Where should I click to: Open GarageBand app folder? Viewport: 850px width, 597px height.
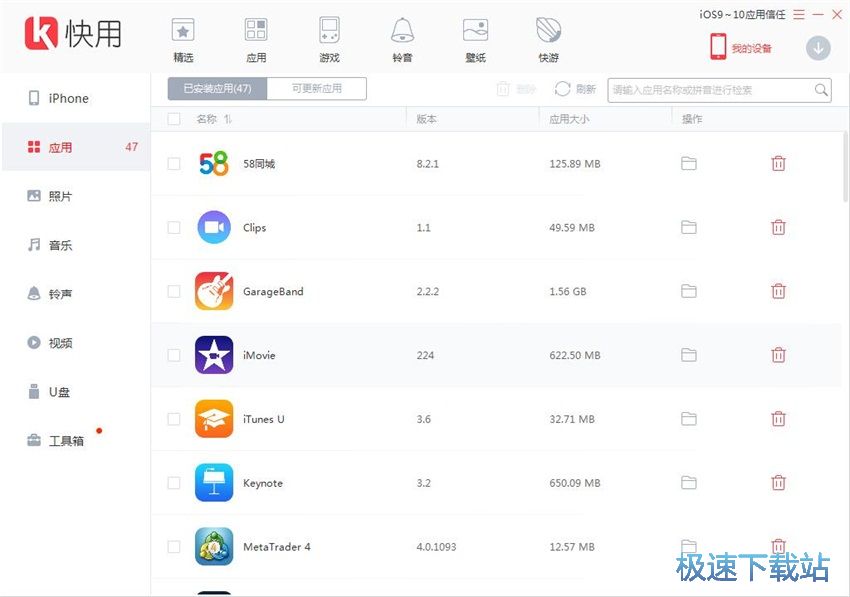(x=688, y=291)
